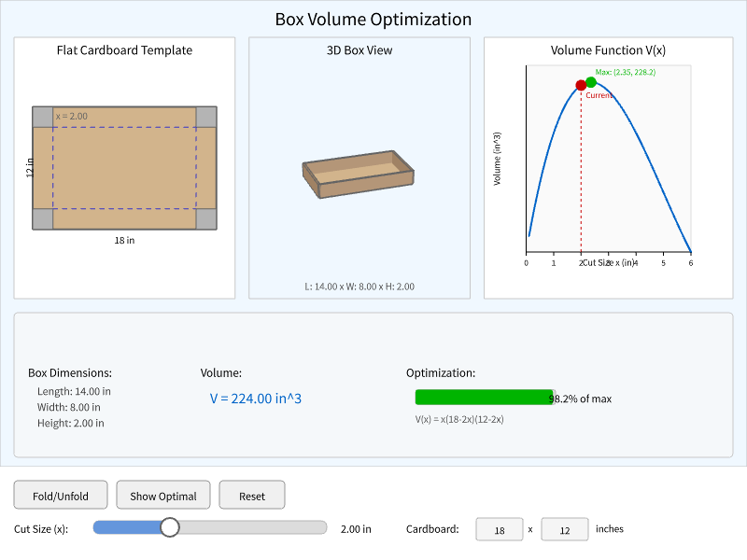The height and width of the screenshot is (560, 747).
Task: Click the 3D box model
Action: 359,173
